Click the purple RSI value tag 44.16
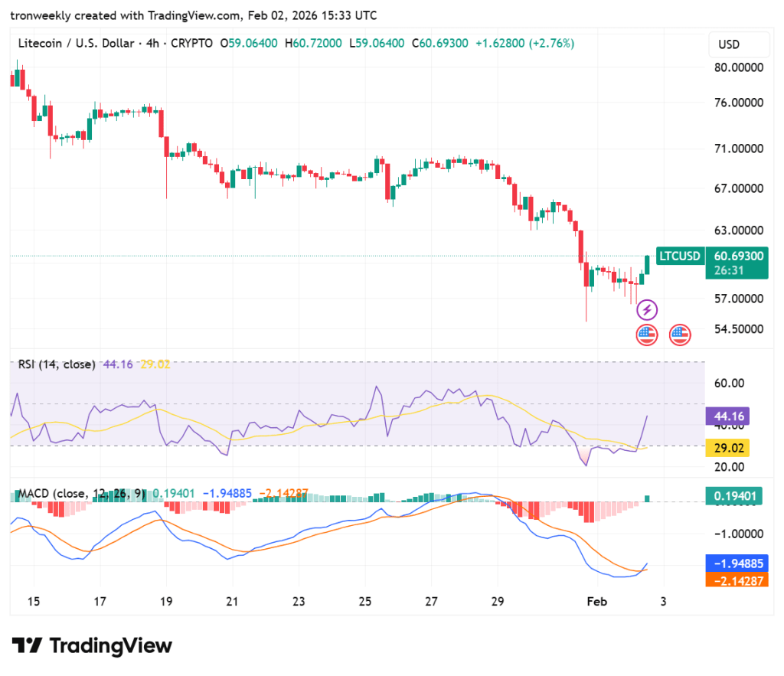784x676 pixels. point(727,416)
